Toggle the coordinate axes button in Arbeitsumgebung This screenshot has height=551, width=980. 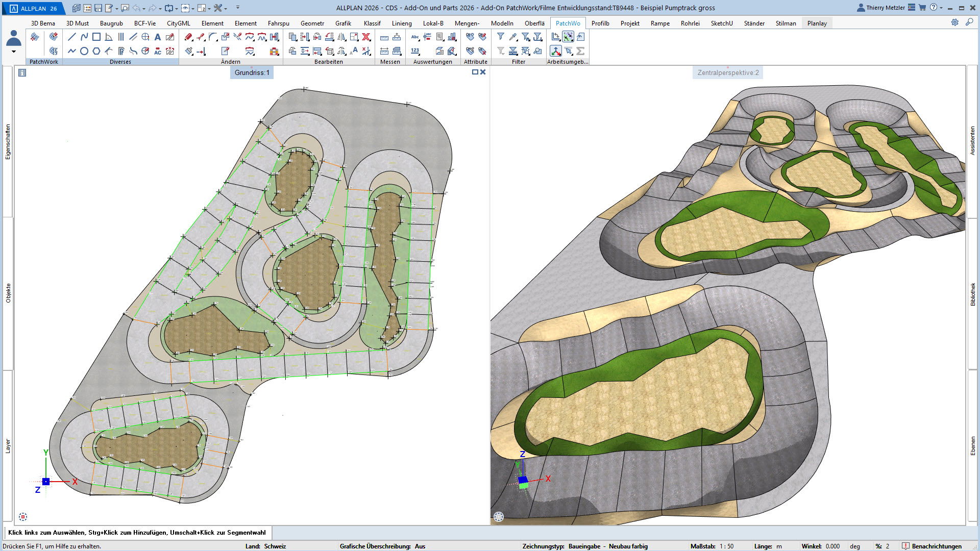point(555,51)
